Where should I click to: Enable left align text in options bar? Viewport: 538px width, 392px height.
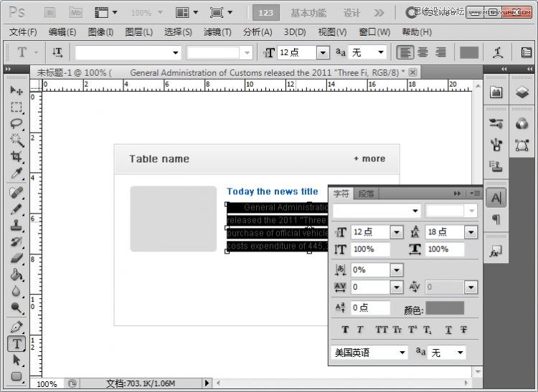click(x=406, y=52)
